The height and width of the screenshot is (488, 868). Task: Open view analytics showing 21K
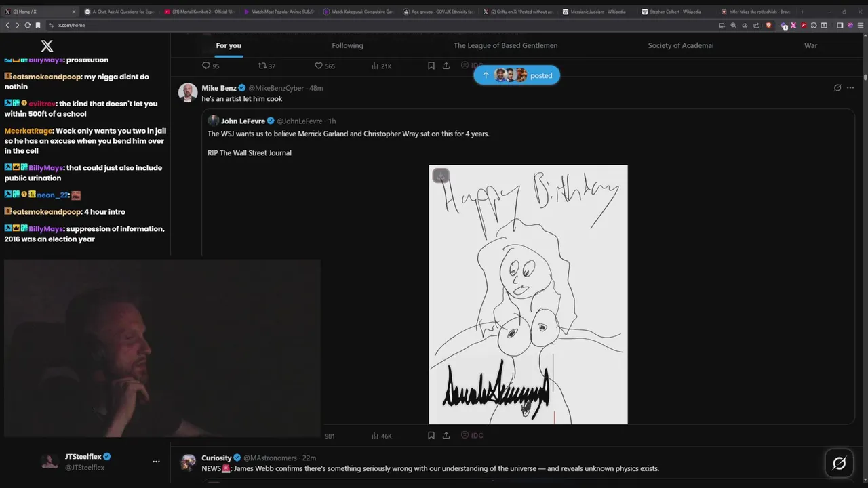[381, 66]
